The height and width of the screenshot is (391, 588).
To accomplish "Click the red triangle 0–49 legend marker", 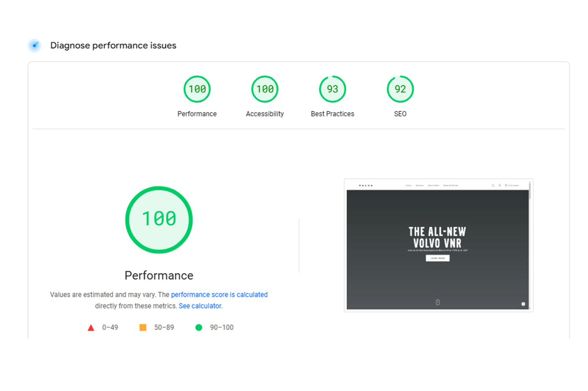I will click(x=91, y=327).
